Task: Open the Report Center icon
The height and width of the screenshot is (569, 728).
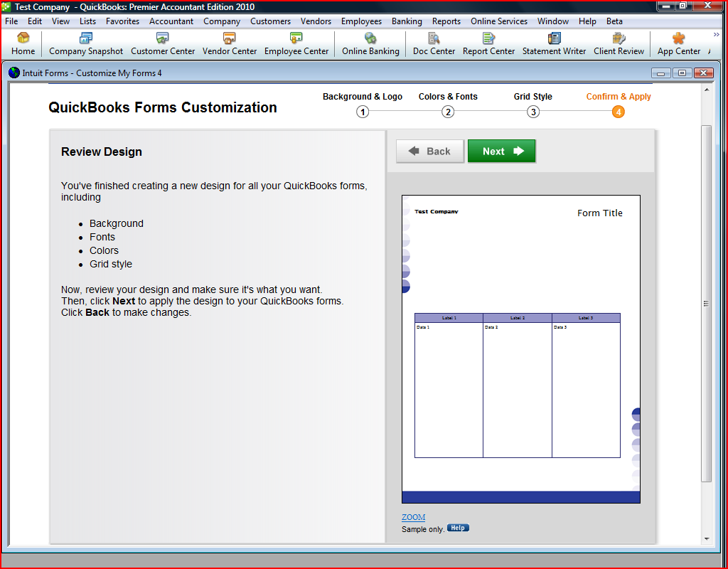Action: click(488, 44)
